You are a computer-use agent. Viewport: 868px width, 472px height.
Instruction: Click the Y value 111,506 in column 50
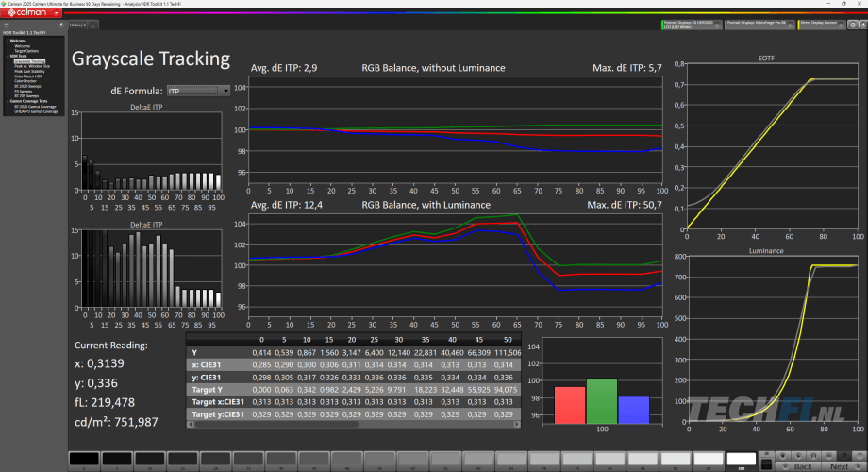click(x=507, y=352)
